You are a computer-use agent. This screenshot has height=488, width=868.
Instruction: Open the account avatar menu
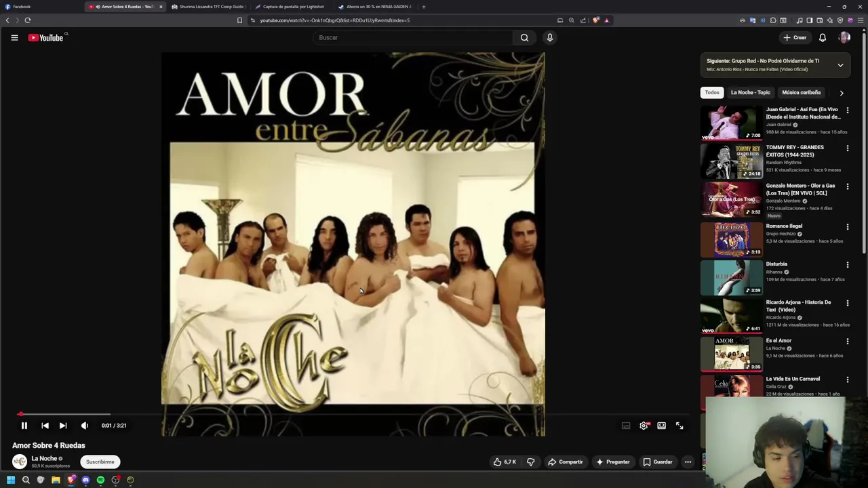844,38
